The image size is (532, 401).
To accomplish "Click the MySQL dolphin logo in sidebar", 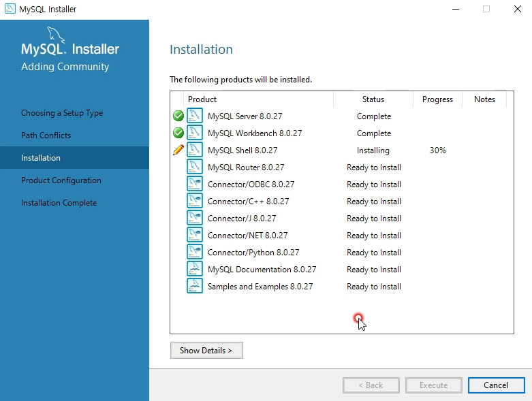I will (x=56, y=35).
